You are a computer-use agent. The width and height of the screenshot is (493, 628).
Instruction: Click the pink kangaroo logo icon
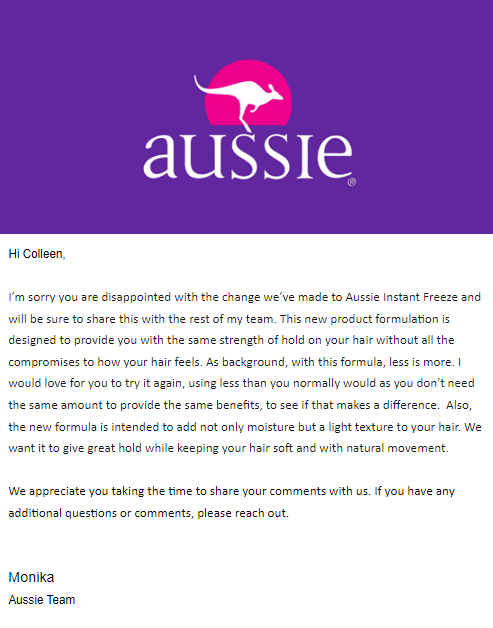[x=242, y=96]
